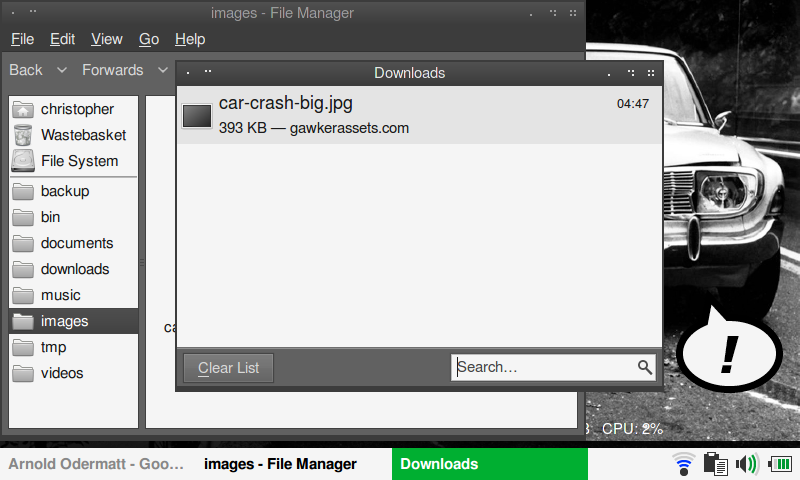Open the Go menu

coord(149,39)
